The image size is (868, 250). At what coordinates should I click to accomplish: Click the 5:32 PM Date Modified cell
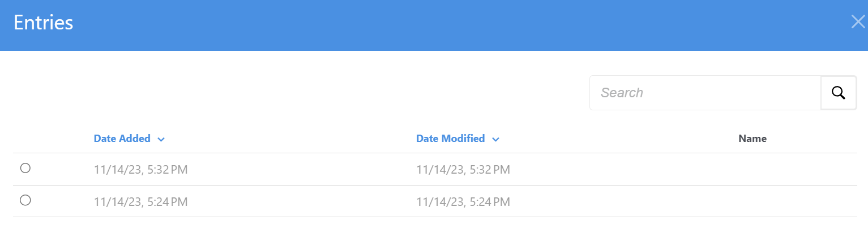(463, 169)
